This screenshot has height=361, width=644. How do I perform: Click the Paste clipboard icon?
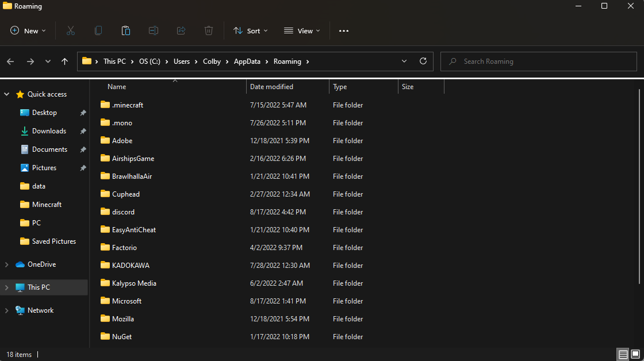pyautogui.click(x=126, y=31)
